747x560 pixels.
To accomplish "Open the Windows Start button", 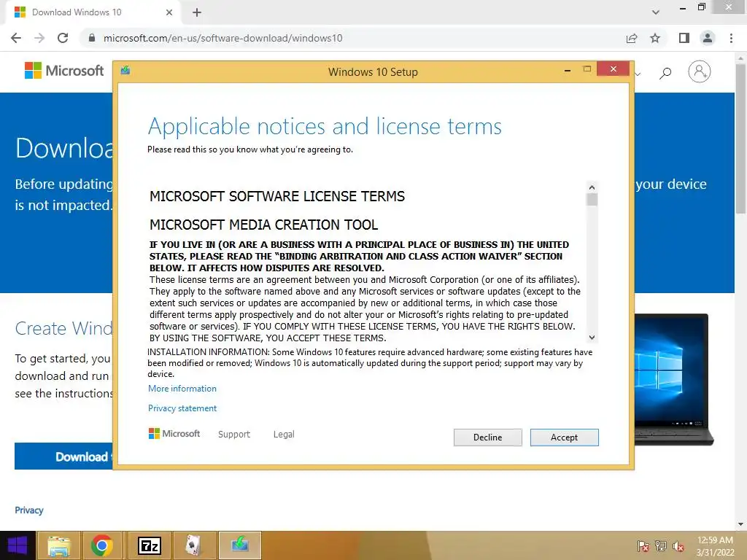I will point(18,545).
